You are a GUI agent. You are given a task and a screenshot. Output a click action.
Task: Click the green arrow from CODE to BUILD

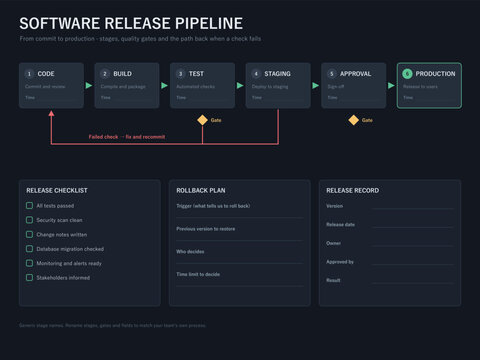coord(89,85)
